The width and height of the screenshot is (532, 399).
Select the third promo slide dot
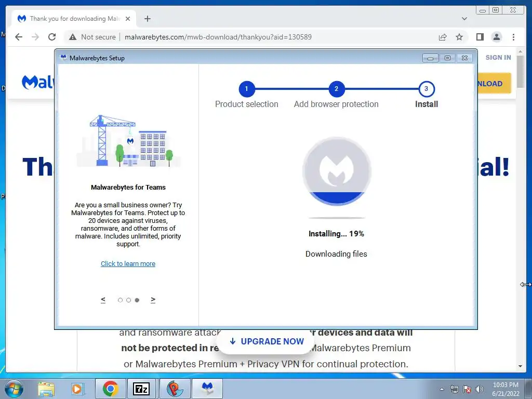(137, 300)
